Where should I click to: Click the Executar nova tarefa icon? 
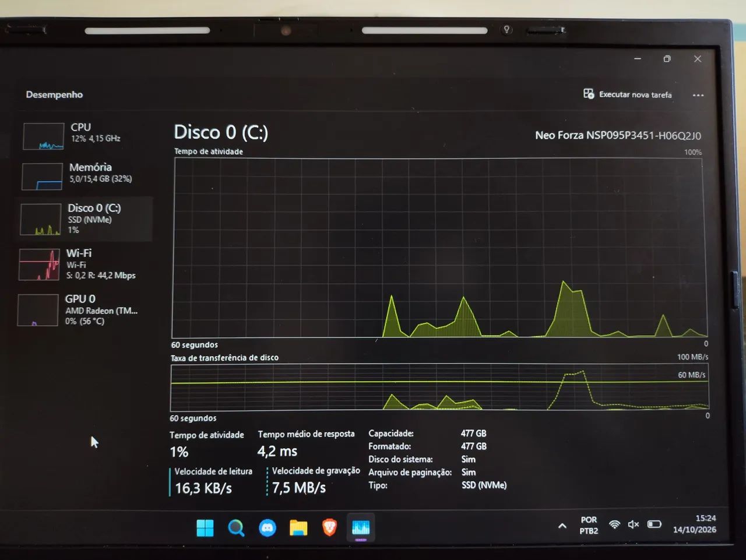589,94
